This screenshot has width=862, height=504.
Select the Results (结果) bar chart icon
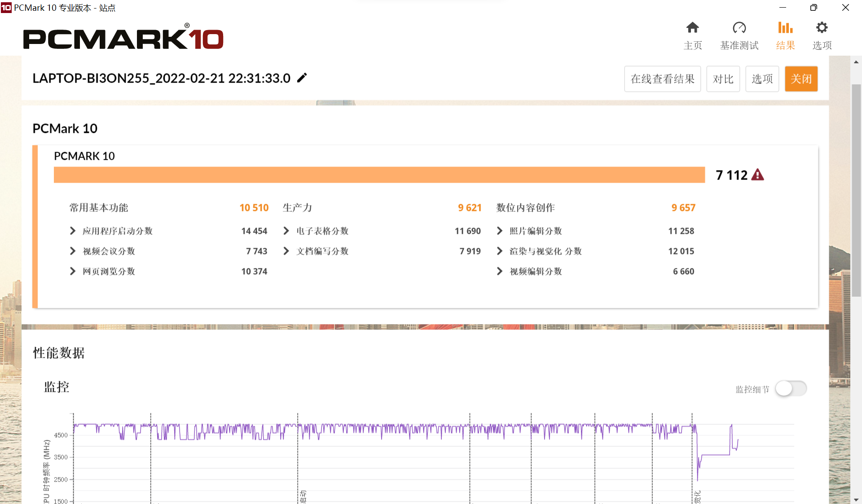point(785,28)
